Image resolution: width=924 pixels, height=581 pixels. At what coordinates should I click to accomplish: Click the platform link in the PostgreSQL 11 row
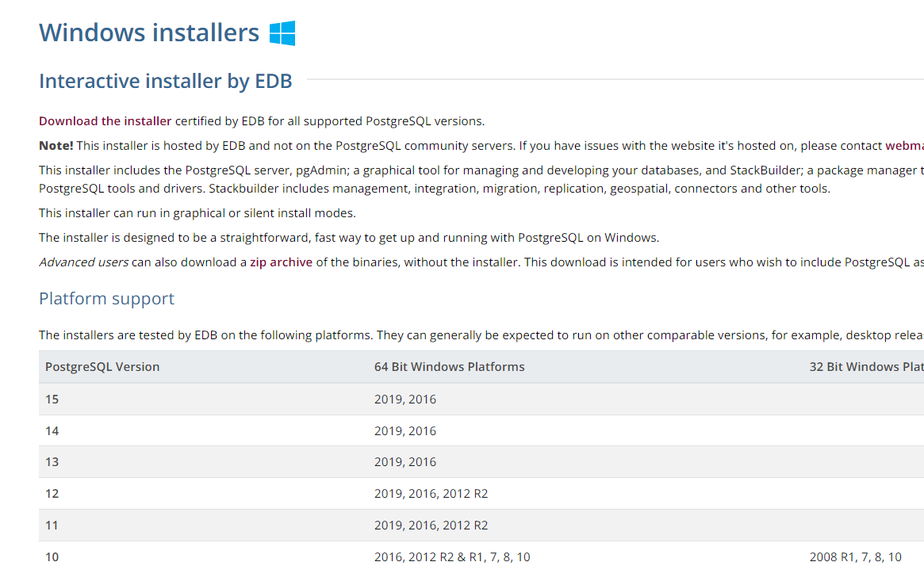coord(431,525)
